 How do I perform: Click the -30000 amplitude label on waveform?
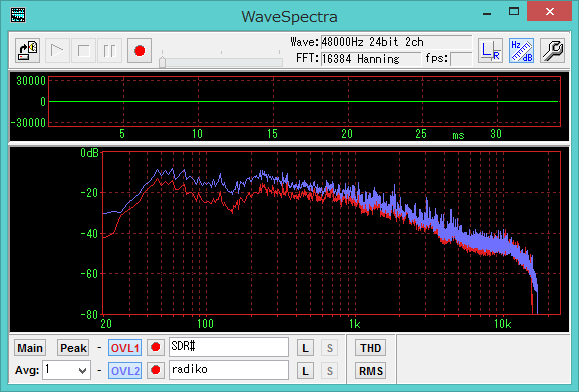[28, 123]
